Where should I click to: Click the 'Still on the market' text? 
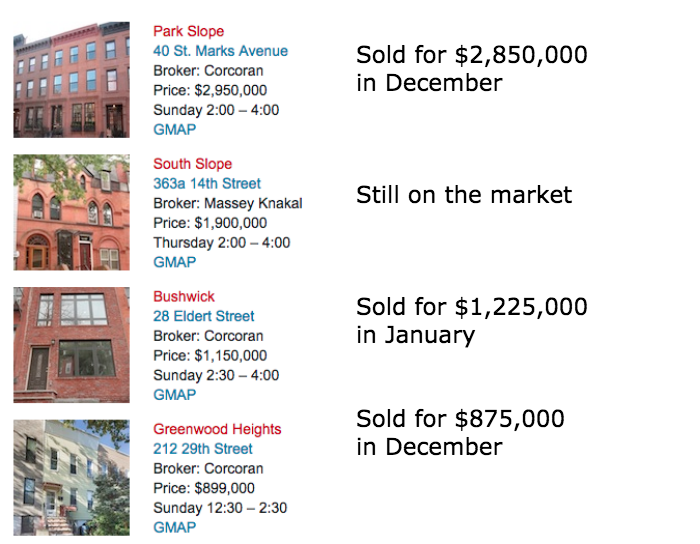click(464, 195)
